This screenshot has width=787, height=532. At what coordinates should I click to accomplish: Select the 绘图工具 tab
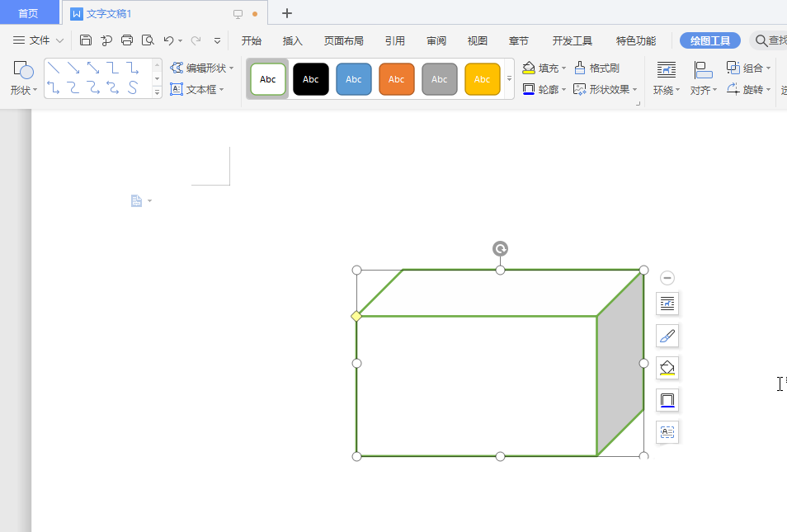click(x=709, y=40)
